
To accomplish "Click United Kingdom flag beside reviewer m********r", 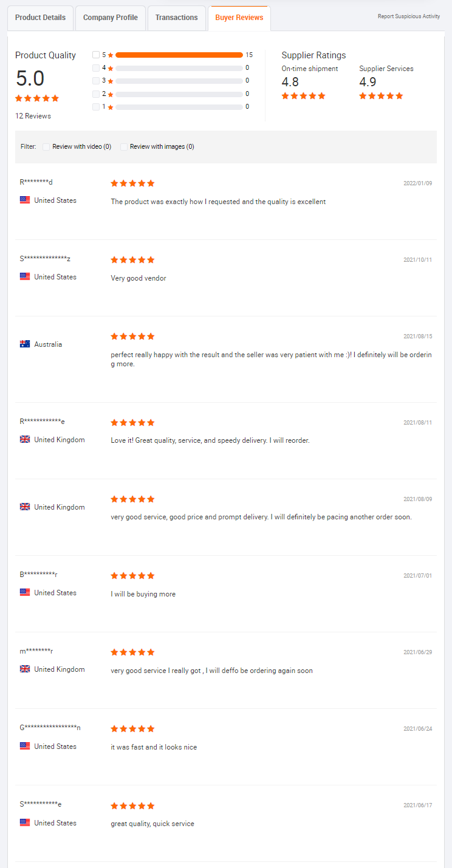I will point(25,669).
